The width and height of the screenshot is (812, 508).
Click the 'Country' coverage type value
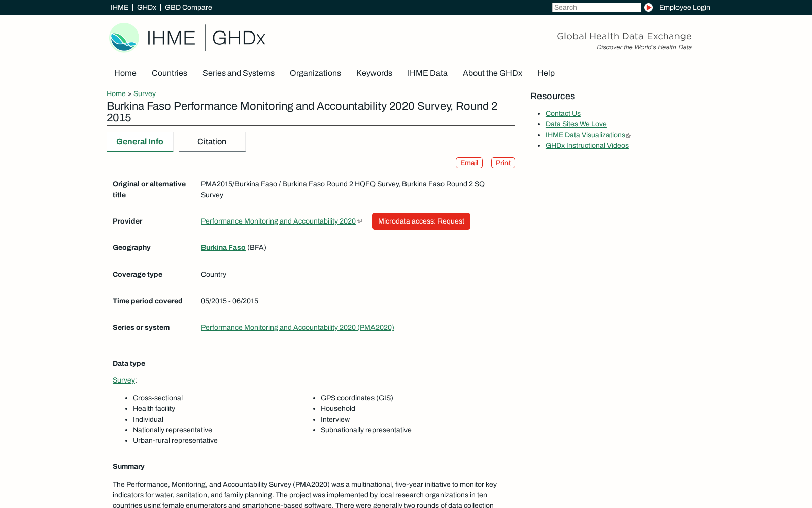(214, 275)
